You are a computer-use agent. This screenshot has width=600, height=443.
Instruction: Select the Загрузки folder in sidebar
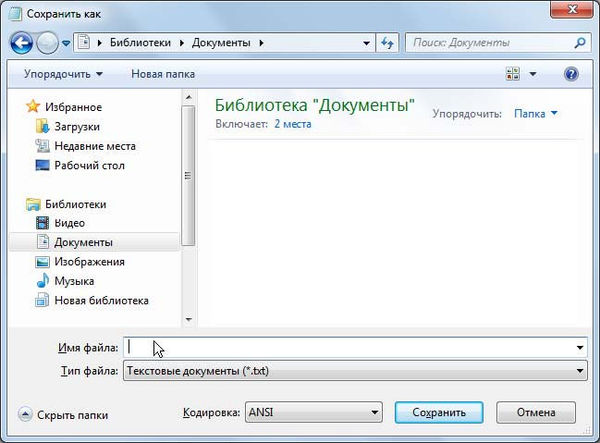click(76, 127)
